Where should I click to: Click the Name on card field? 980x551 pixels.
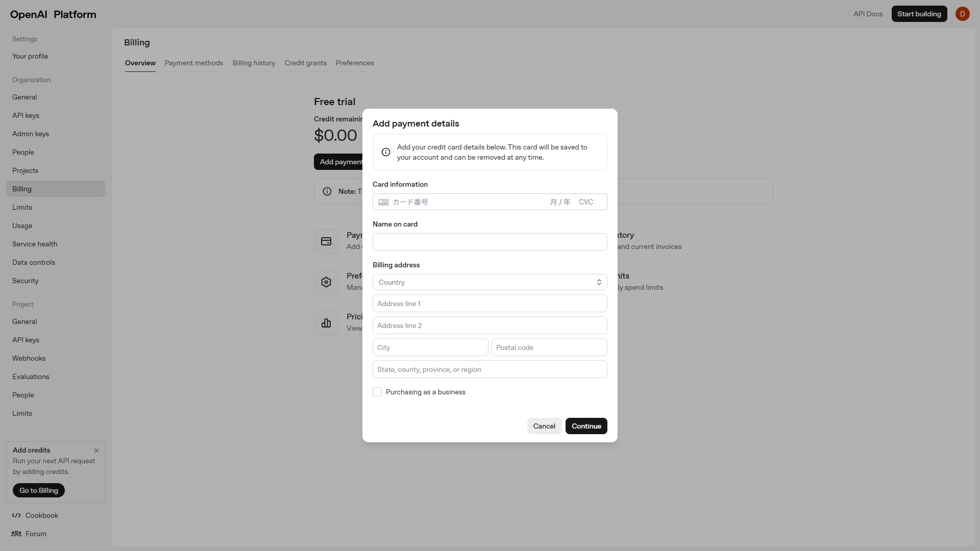489,242
